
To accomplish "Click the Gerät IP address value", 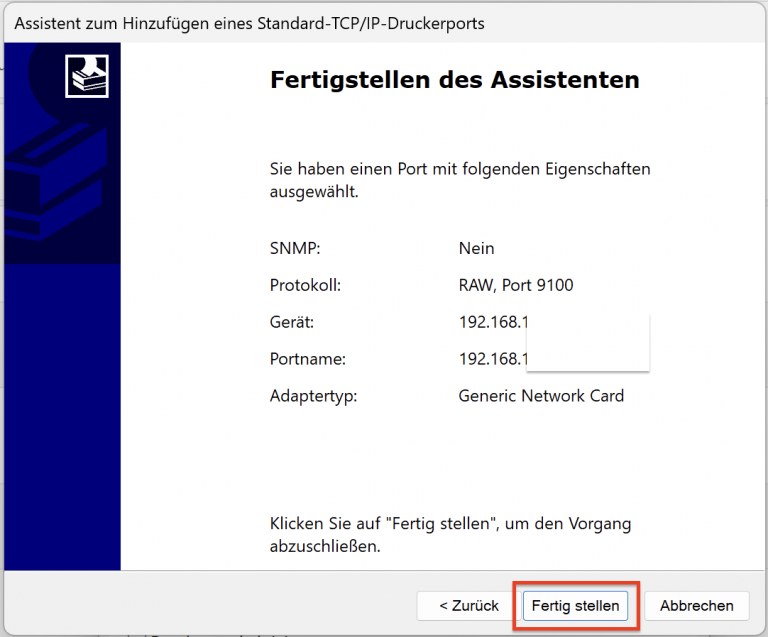I will [491, 322].
